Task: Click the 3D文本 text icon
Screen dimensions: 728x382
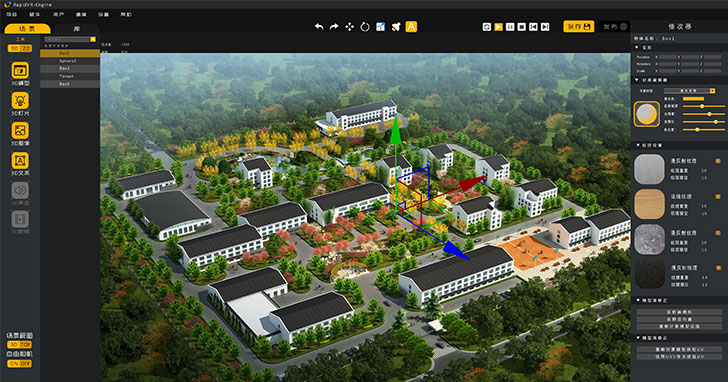Action: click(20, 161)
